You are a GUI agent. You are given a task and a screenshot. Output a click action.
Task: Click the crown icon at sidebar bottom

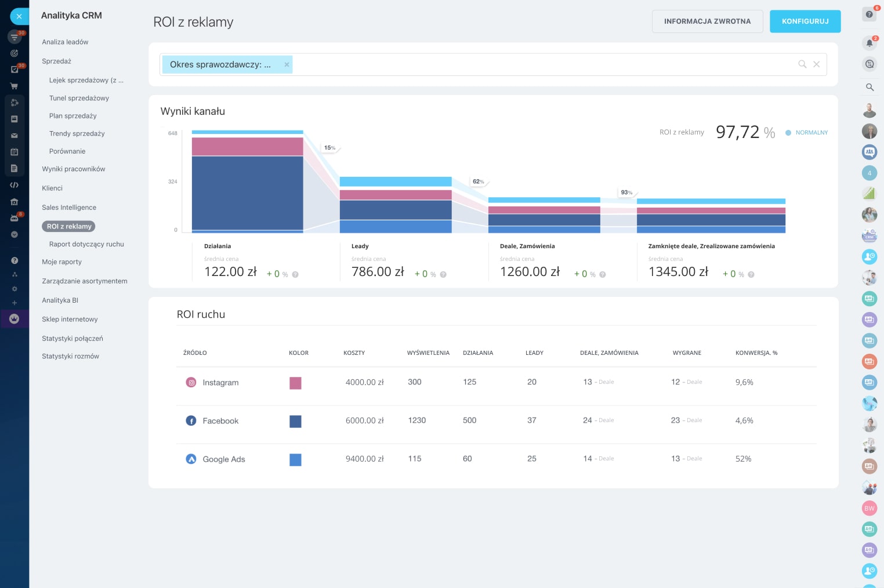[x=15, y=319]
